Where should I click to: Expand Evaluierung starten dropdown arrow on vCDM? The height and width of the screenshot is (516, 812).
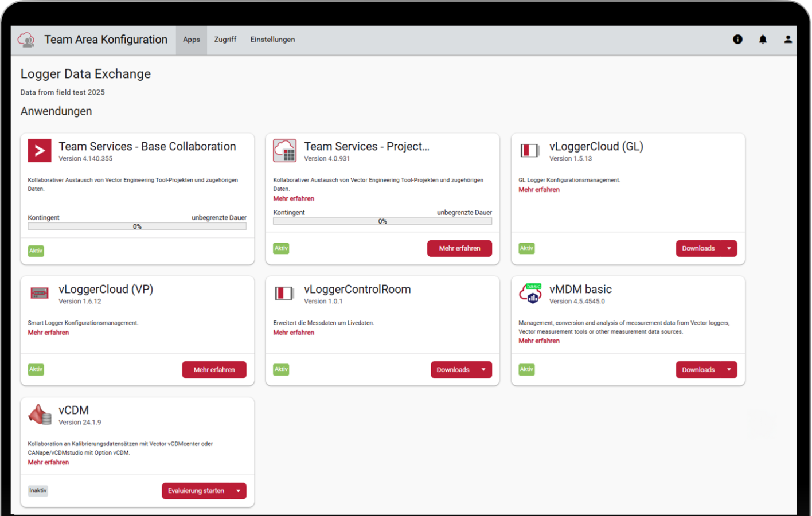point(238,491)
